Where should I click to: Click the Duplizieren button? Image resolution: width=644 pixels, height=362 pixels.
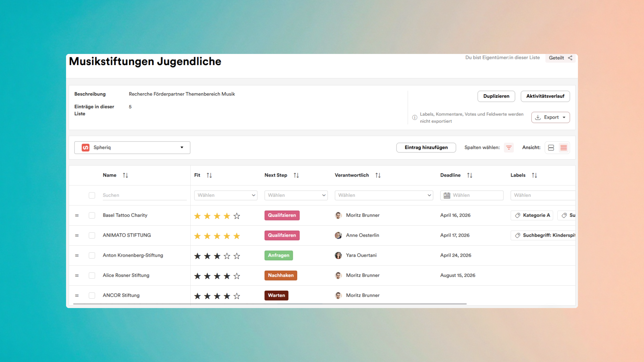(496, 96)
